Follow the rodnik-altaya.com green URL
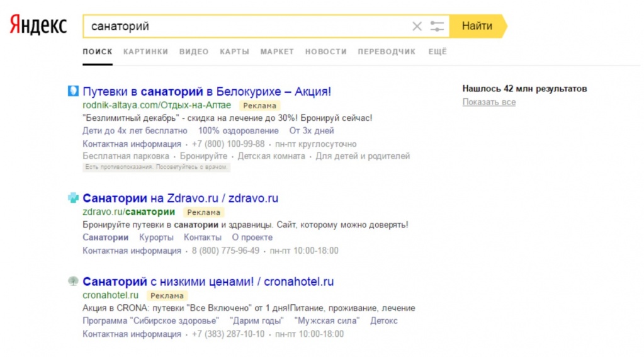Screen dimensions: 644x357 pos(157,105)
